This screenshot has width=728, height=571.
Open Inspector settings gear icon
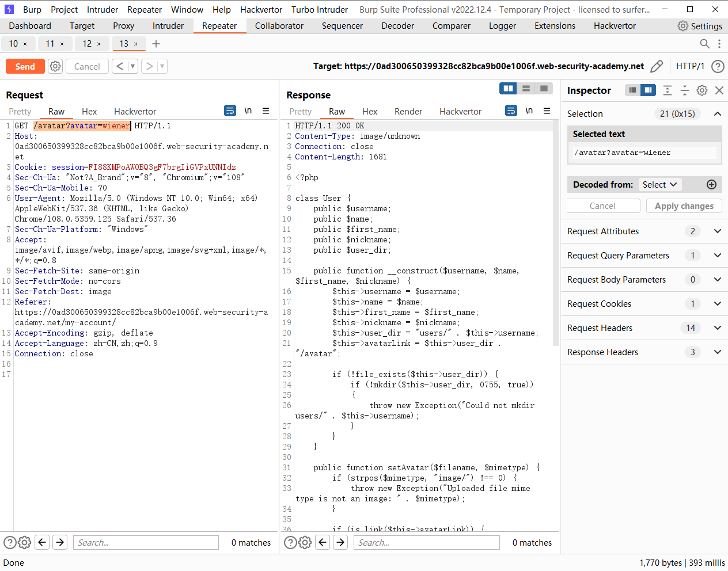point(702,90)
